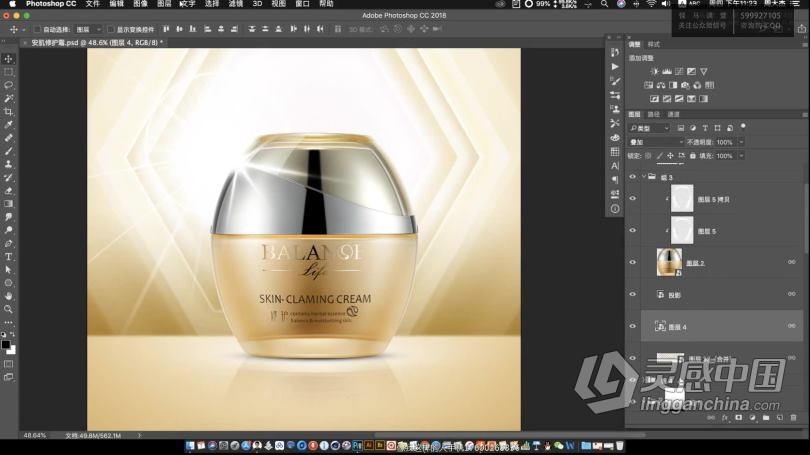Click the delete layer trash icon
This screenshot has width=810, height=455.
pyautogui.click(x=793, y=417)
